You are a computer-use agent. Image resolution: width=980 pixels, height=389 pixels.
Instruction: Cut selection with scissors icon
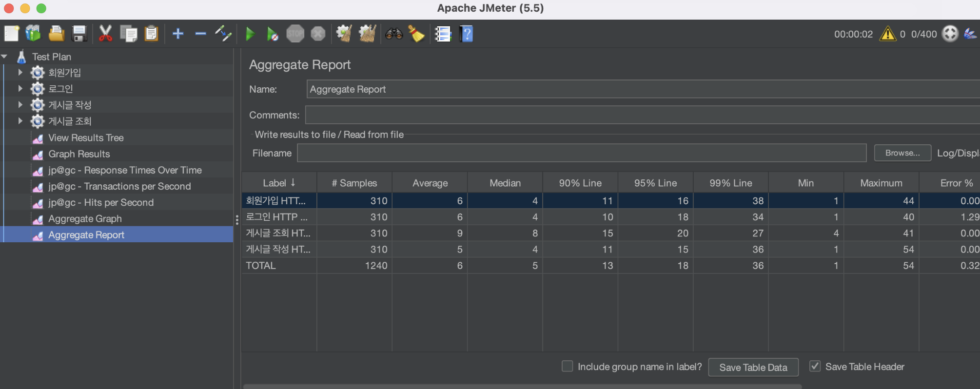point(105,34)
